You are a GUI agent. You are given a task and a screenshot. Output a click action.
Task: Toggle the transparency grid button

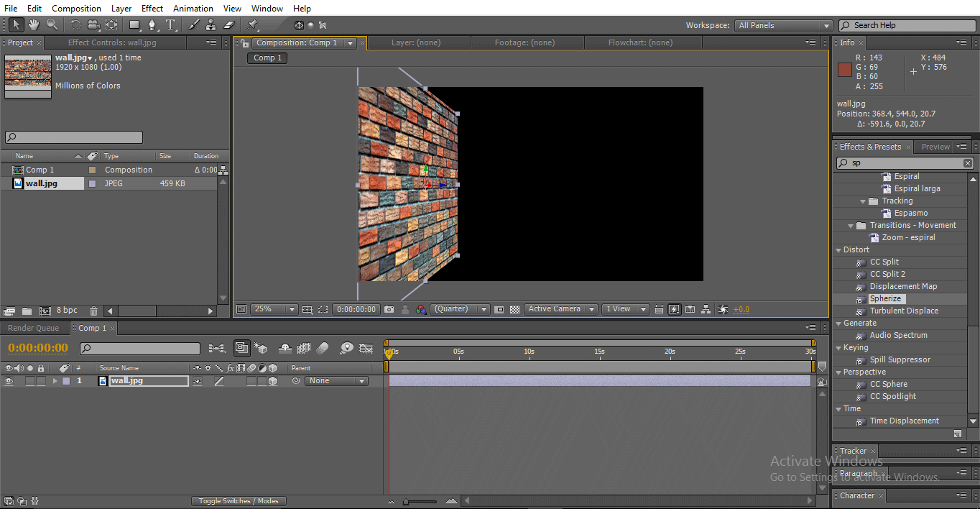514,309
